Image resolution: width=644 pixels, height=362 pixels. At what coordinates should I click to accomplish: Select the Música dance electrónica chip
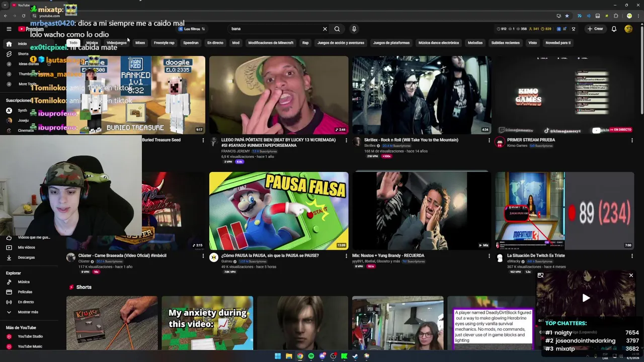tap(439, 43)
